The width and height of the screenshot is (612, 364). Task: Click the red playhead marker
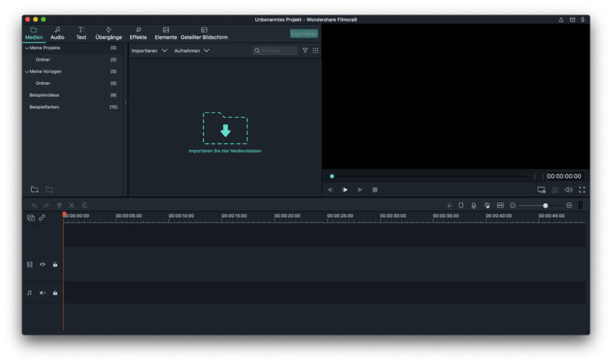click(64, 215)
